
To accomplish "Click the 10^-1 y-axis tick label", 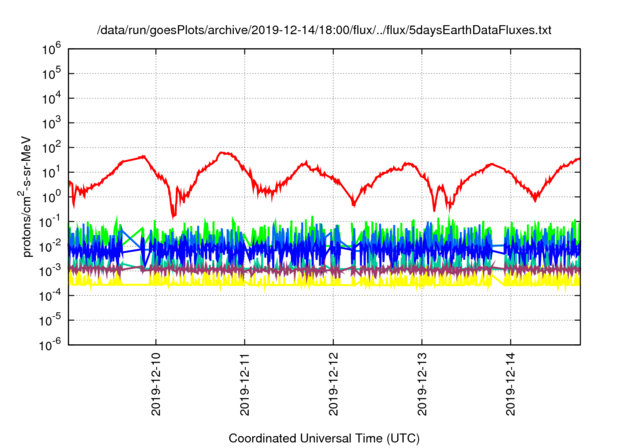I will pos(51,222).
